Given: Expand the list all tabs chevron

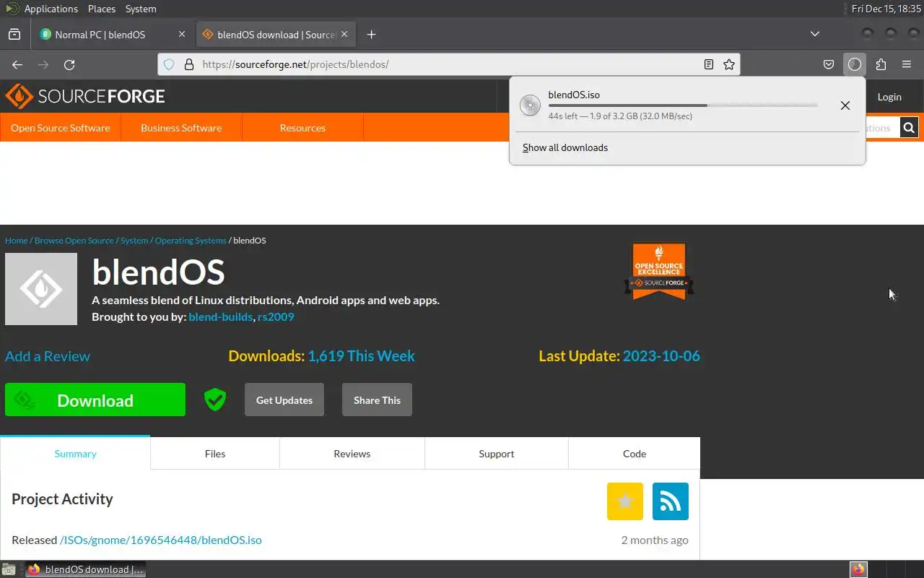Looking at the screenshot, I should (815, 34).
